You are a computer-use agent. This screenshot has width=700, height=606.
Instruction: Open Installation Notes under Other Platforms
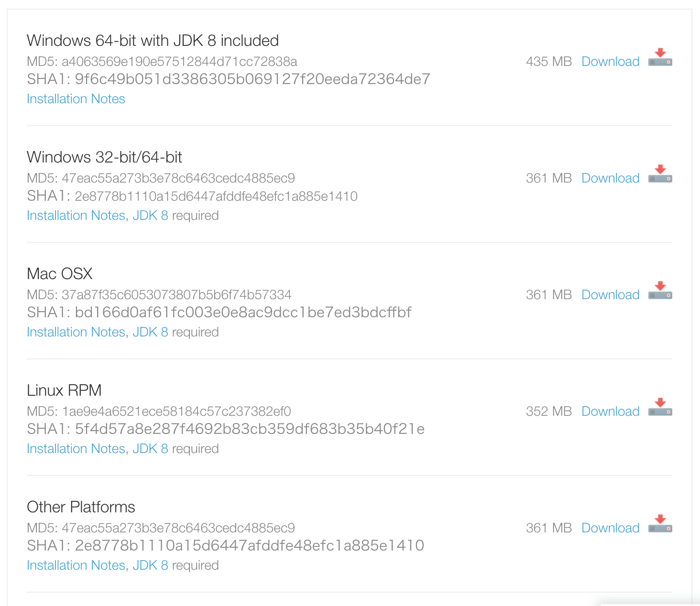(x=76, y=565)
